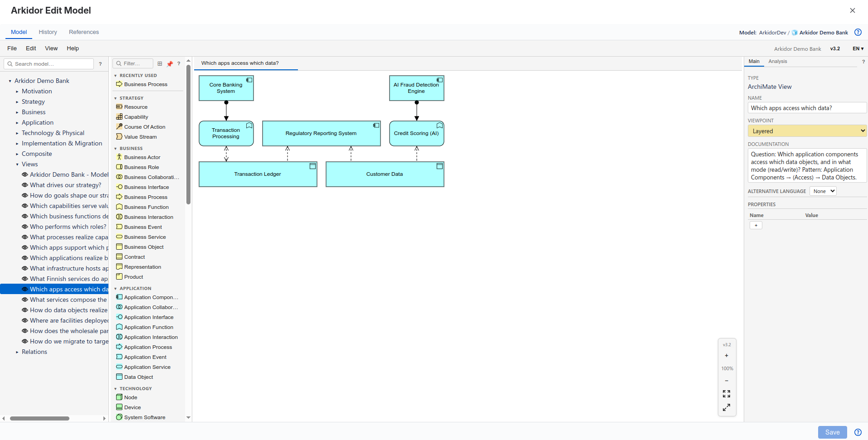
Task: Click the tree horizontal scrollbar thumb
Action: (x=40, y=418)
